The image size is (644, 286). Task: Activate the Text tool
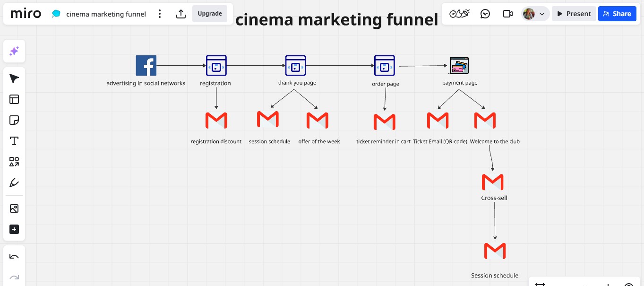coord(14,141)
